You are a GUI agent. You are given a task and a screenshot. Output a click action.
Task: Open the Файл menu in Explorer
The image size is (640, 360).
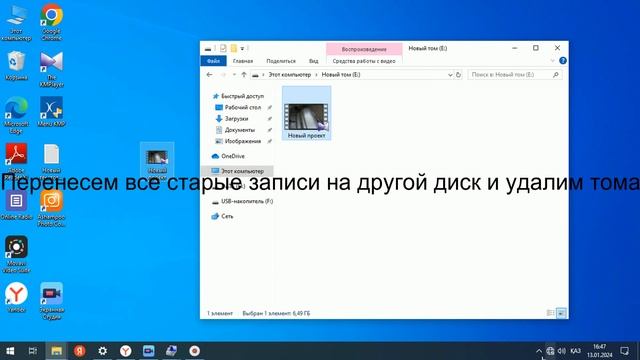coord(213,61)
